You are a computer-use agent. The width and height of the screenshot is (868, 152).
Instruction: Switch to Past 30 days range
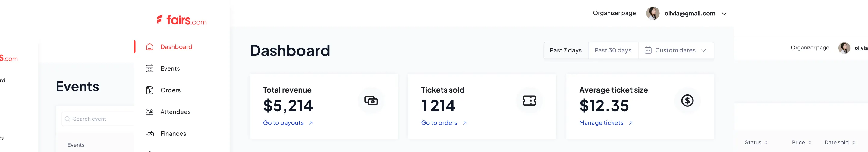[x=613, y=50]
